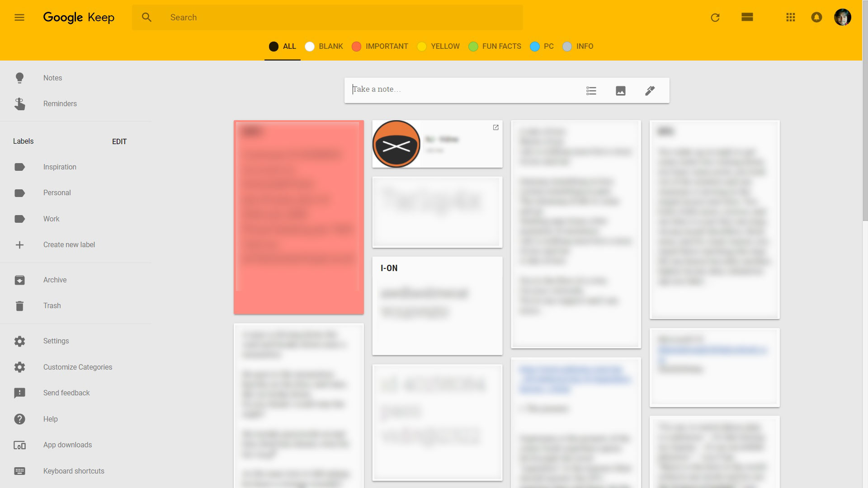This screenshot has width=868, height=488.
Task: Select the FUN FACTS category filter
Action: pos(495,47)
